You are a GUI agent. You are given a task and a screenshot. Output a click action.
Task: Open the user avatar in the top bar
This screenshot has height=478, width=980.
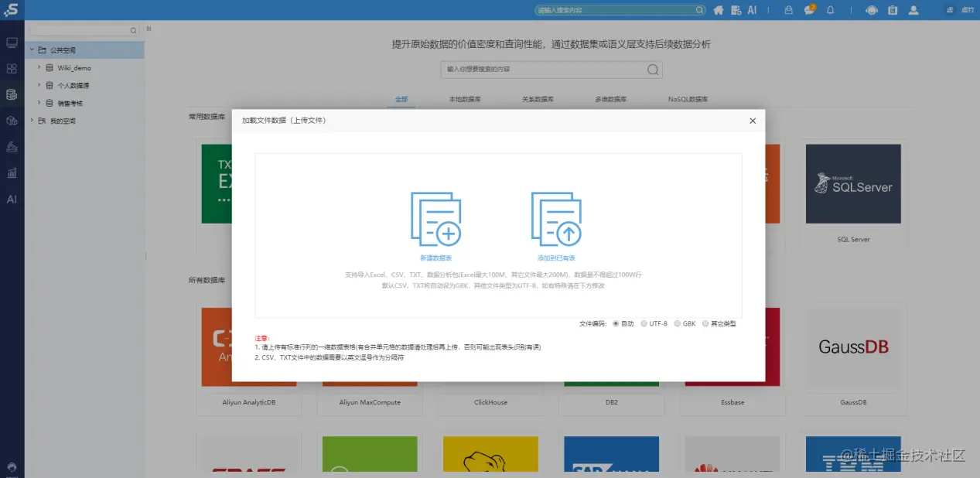point(913,11)
